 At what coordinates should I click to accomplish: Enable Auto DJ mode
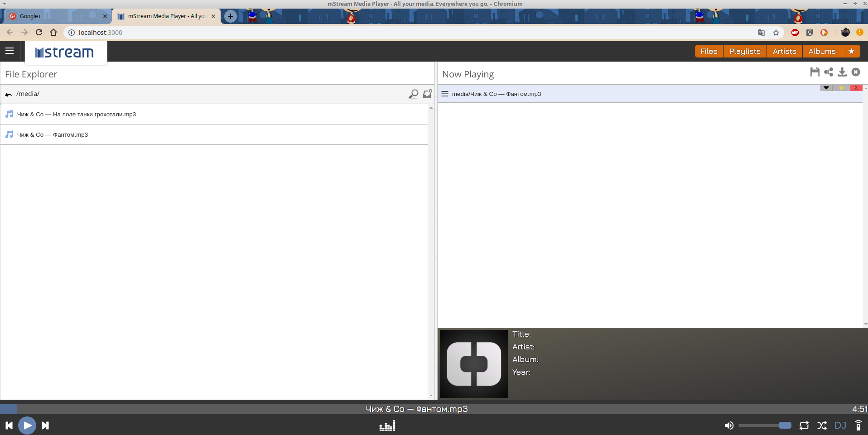840,425
